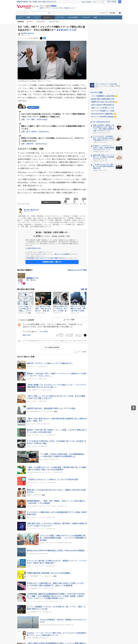Select the 有料 navigation tab

pyautogui.click(x=95, y=17)
